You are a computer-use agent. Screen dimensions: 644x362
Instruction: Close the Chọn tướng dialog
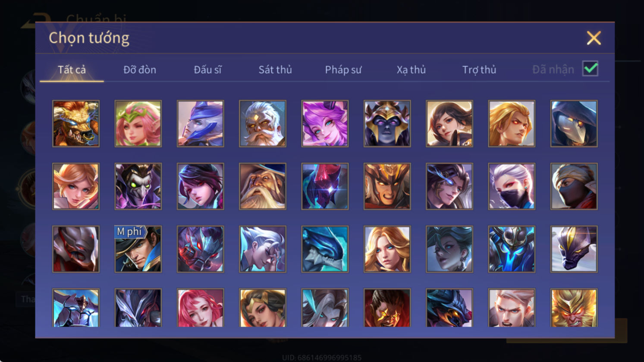point(594,38)
